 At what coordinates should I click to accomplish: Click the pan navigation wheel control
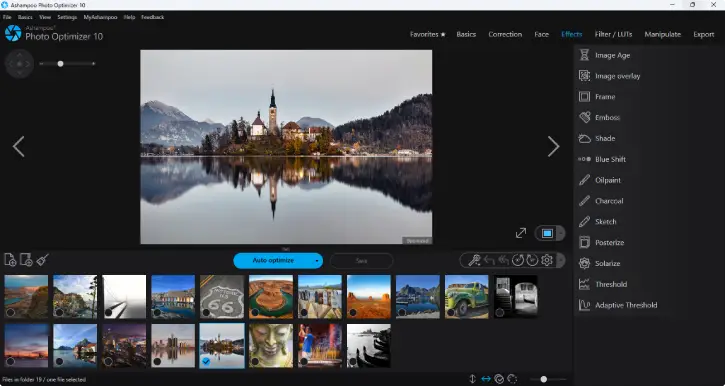pos(19,64)
